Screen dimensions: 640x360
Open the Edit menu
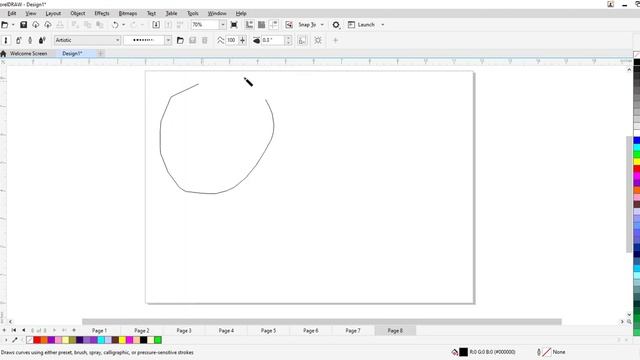pos(12,13)
